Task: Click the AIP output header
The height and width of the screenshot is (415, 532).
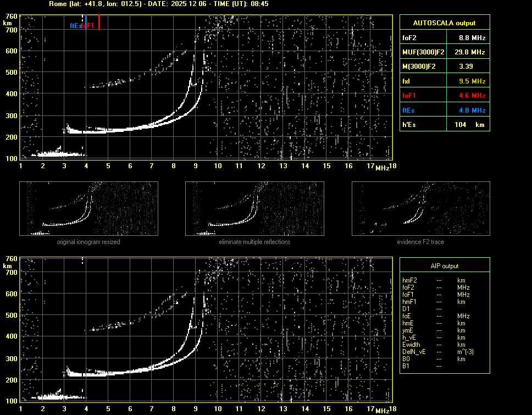Action: click(x=444, y=266)
